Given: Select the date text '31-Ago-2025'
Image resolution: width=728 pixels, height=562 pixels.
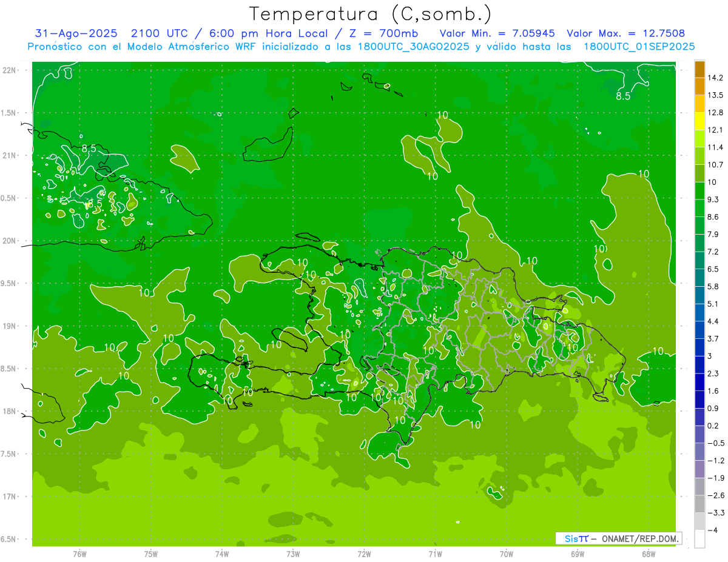Looking at the screenshot, I should (x=76, y=33).
